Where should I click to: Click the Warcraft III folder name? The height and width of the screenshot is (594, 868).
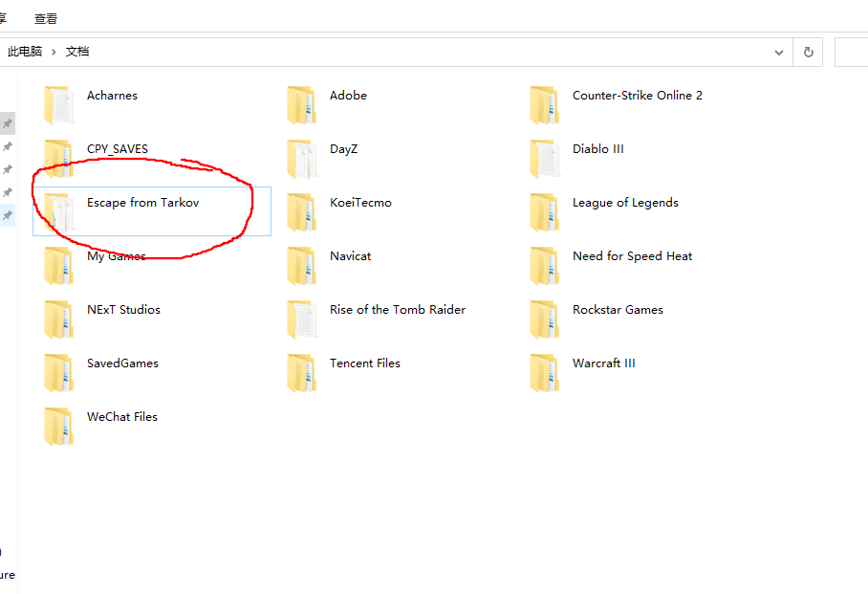604,363
